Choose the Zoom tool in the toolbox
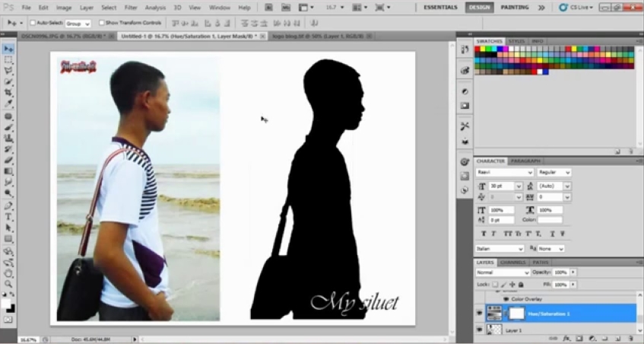644x344 pixels. pyautogui.click(x=8, y=284)
